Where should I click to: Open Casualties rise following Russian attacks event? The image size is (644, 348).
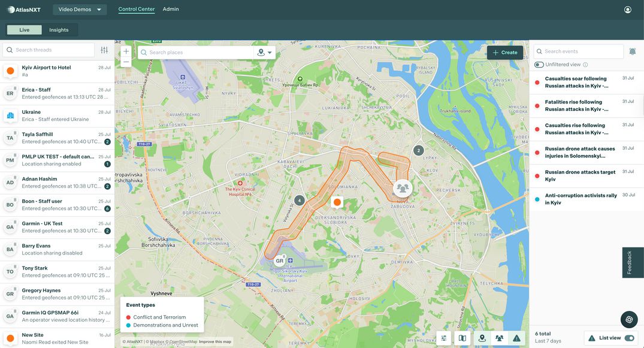586,129
